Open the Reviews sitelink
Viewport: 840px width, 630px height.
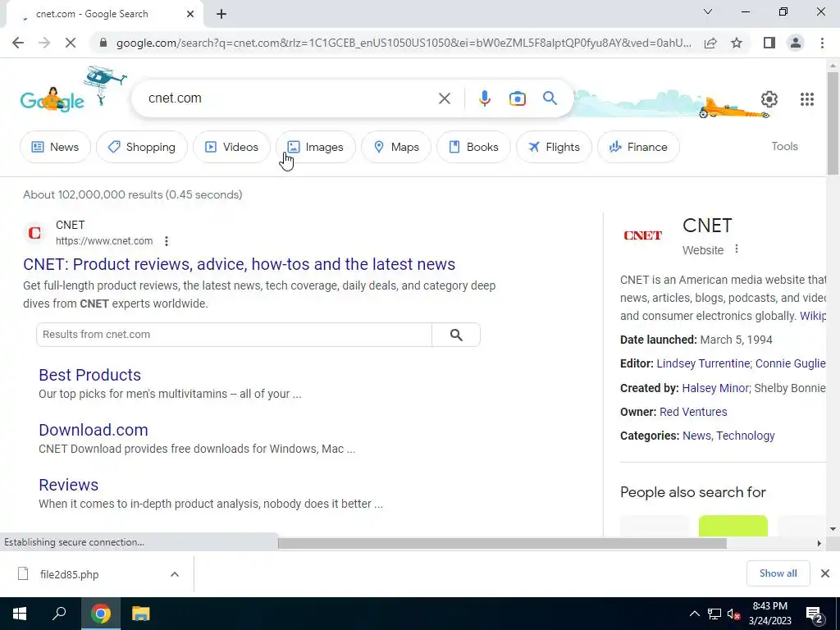coord(69,485)
